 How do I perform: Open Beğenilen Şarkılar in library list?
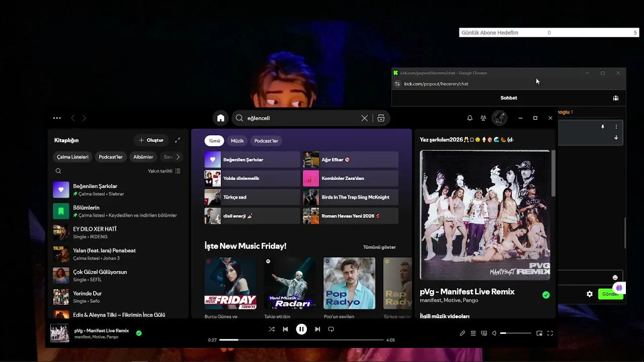click(118, 190)
